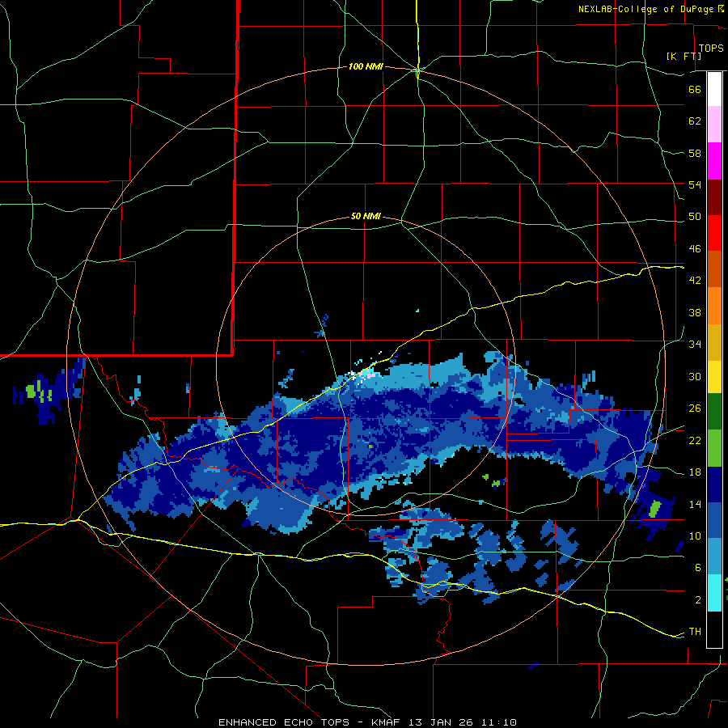Click the TOPS legend title

point(711,49)
